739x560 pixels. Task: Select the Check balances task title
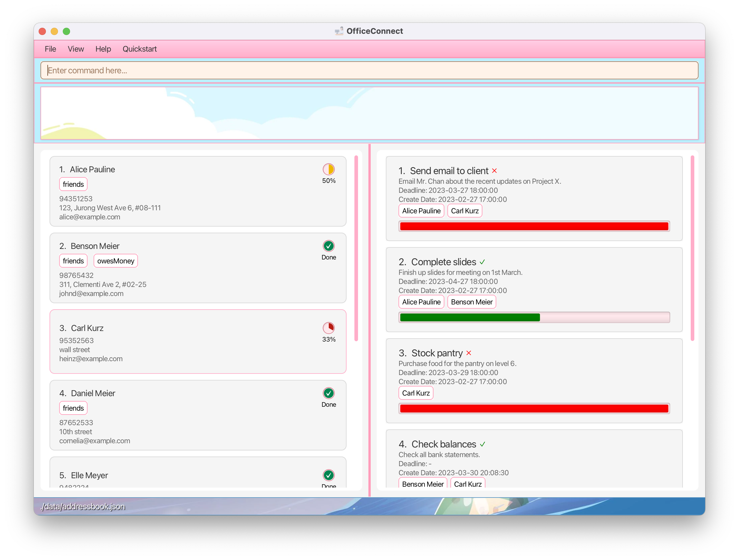(x=444, y=444)
